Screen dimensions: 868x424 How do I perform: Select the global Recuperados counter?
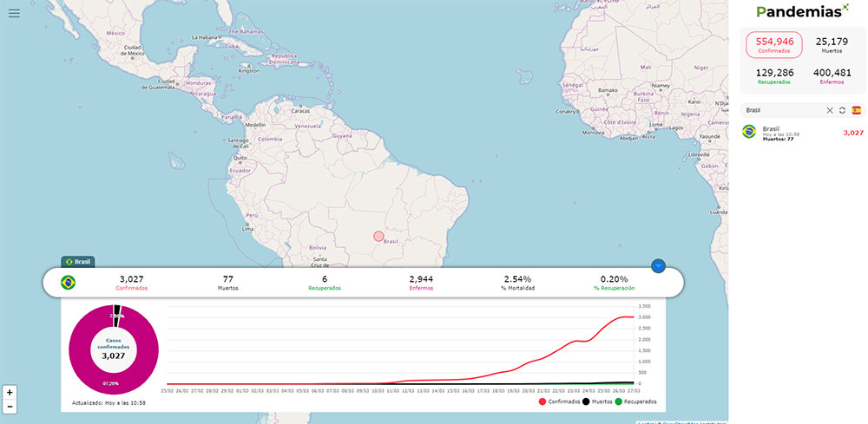coord(773,76)
